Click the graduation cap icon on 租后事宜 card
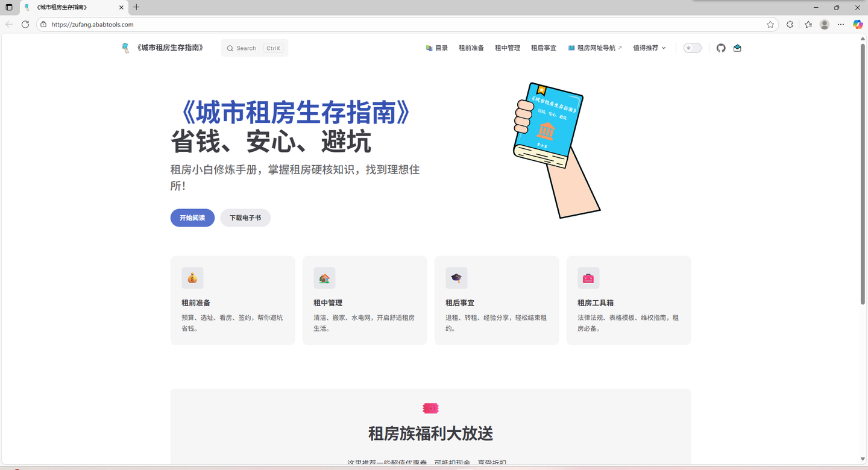868x470 pixels. [x=456, y=278]
